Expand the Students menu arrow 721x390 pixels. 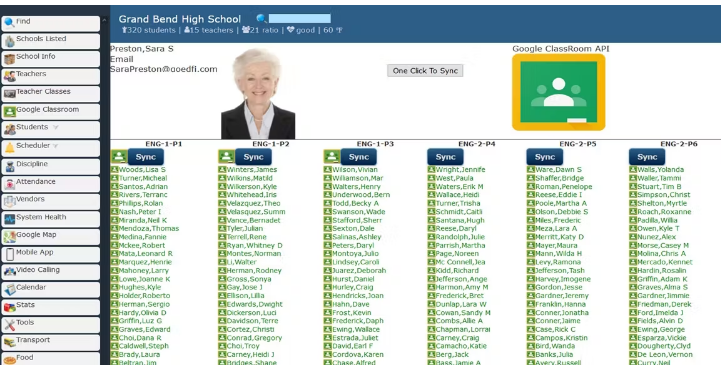56,127
